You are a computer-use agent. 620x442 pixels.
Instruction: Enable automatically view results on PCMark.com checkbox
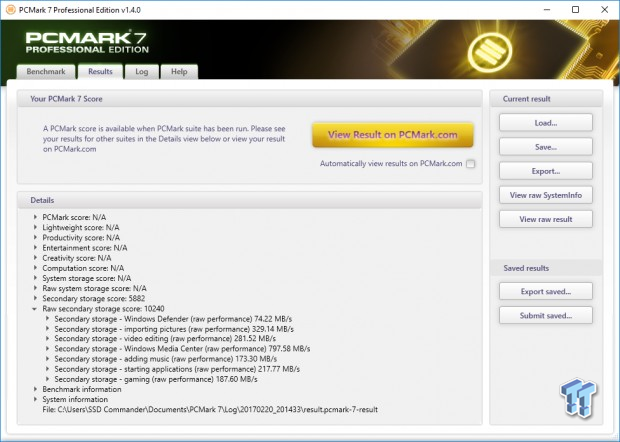click(470, 164)
